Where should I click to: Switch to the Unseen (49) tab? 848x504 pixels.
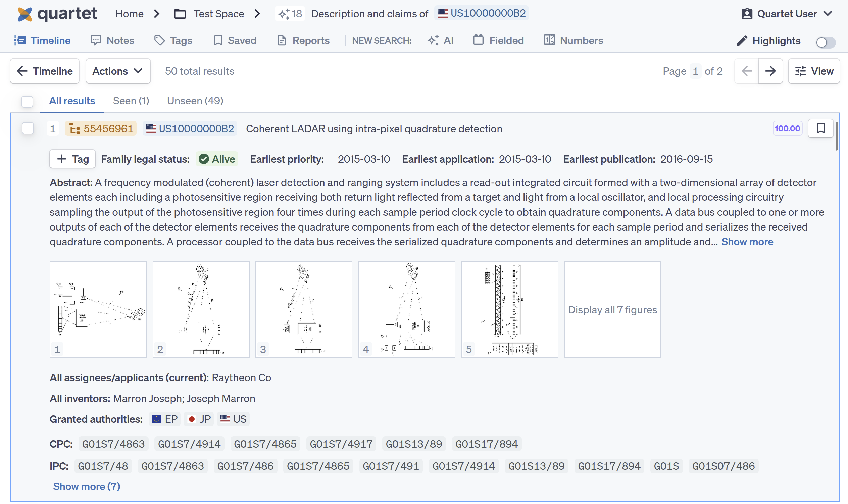coord(195,101)
